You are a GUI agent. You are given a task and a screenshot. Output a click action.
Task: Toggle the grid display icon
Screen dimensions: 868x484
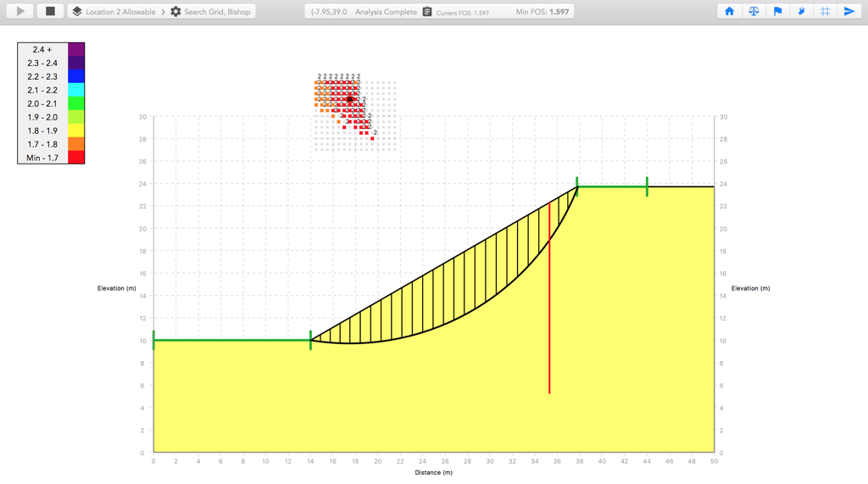pyautogui.click(x=825, y=12)
